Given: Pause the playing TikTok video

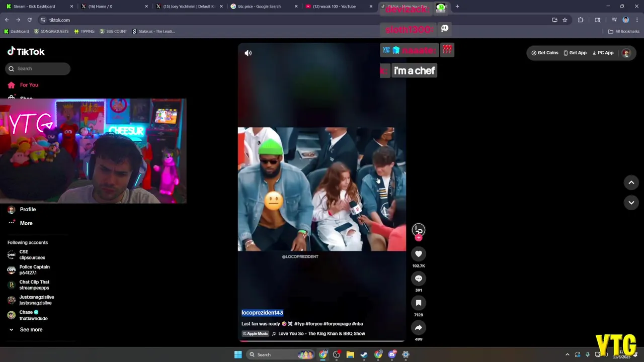Looking at the screenshot, I should 321,189.
